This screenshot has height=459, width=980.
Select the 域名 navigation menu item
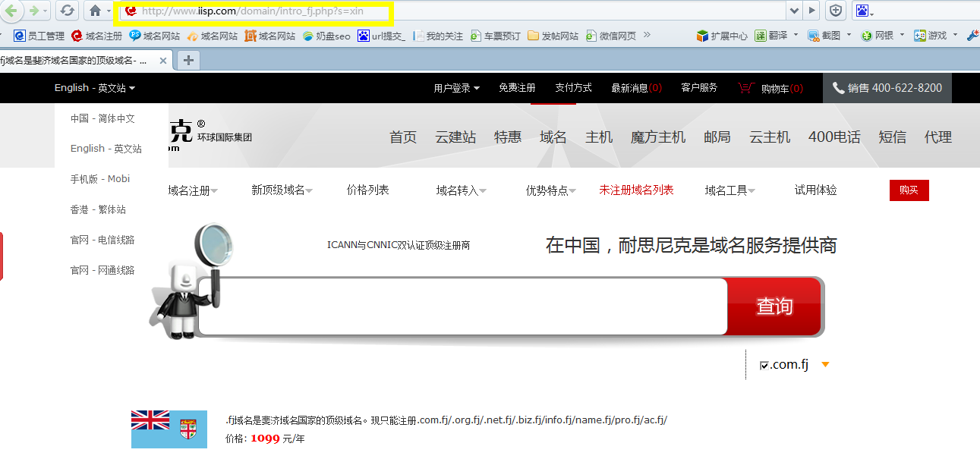click(x=553, y=137)
